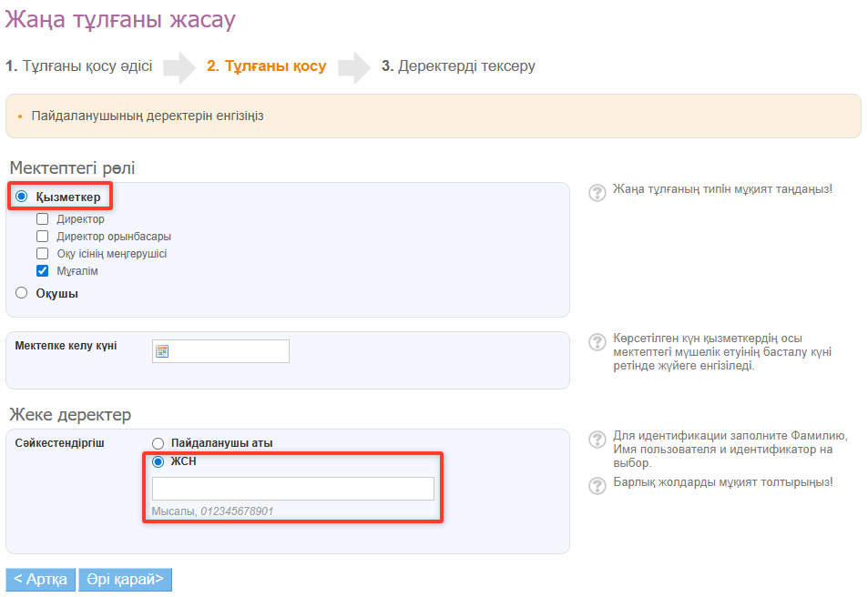Enable the Оқу ісінің меңгерушісі checkbox
Image resolution: width=868 pixels, height=597 pixels.
42,254
